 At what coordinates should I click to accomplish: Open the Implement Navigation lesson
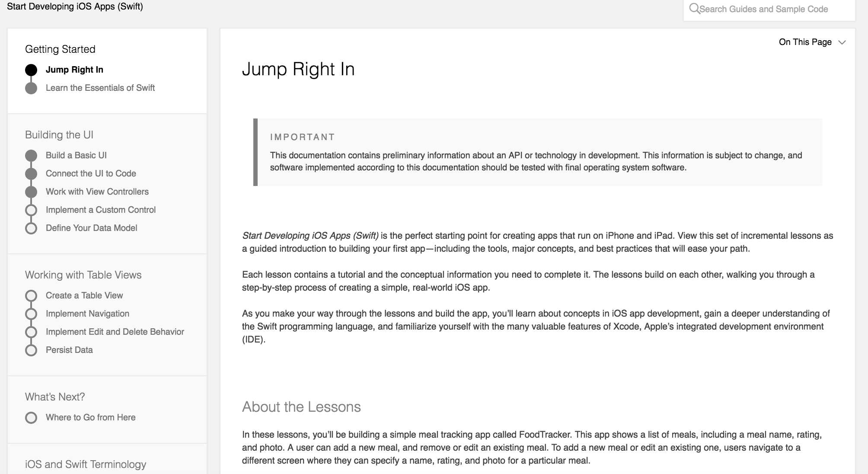point(87,314)
